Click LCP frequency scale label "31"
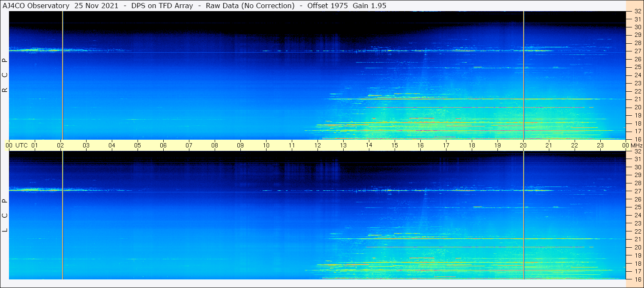644x288 pixels. click(x=638, y=159)
